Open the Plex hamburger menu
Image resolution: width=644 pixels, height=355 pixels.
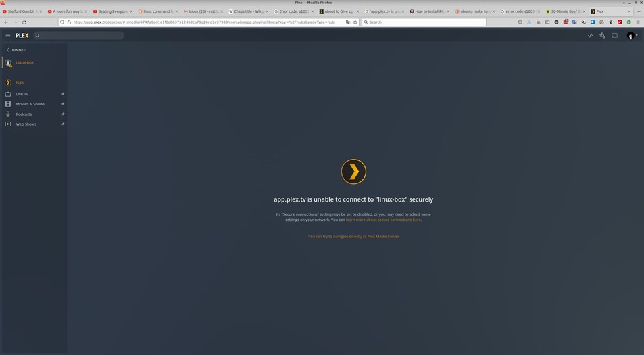8,36
